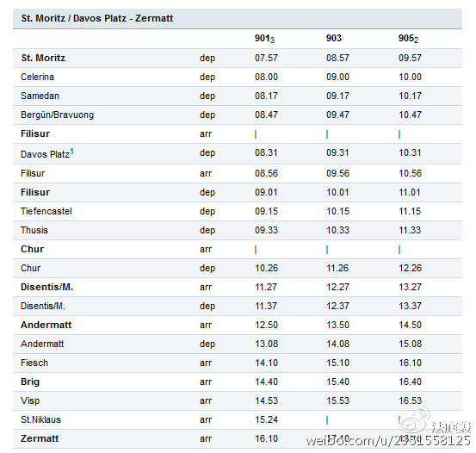
Task: Click the 15.24 St.Niklaus arrival time
Action: [x=266, y=419]
